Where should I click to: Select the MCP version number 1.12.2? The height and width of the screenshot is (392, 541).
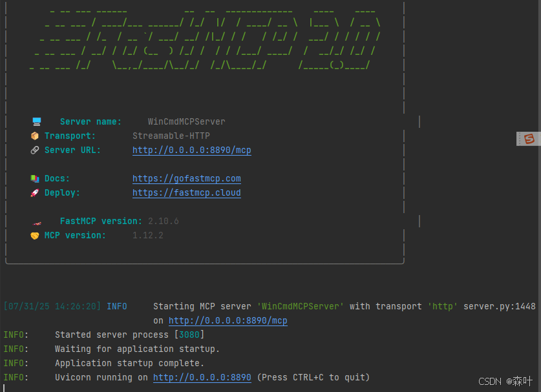(147, 236)
